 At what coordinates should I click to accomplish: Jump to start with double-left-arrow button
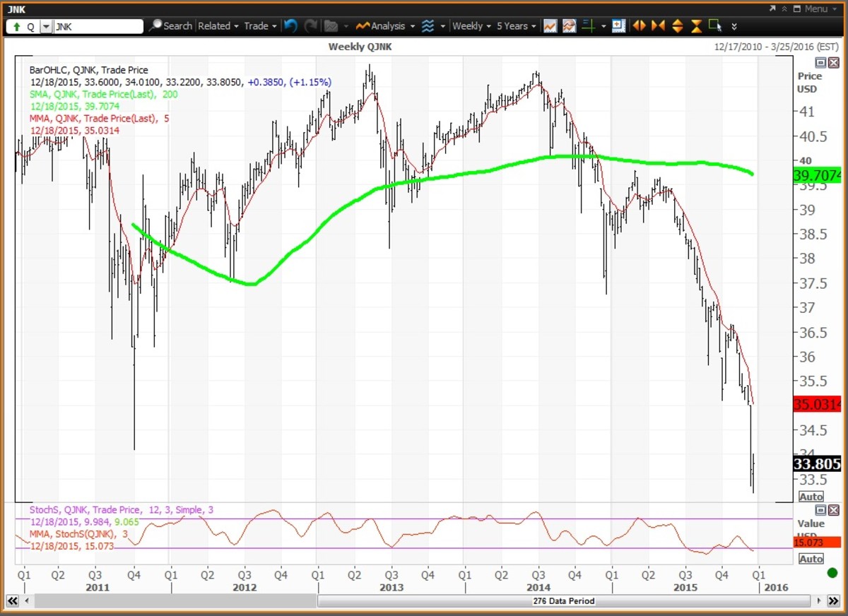click(12, 600)
